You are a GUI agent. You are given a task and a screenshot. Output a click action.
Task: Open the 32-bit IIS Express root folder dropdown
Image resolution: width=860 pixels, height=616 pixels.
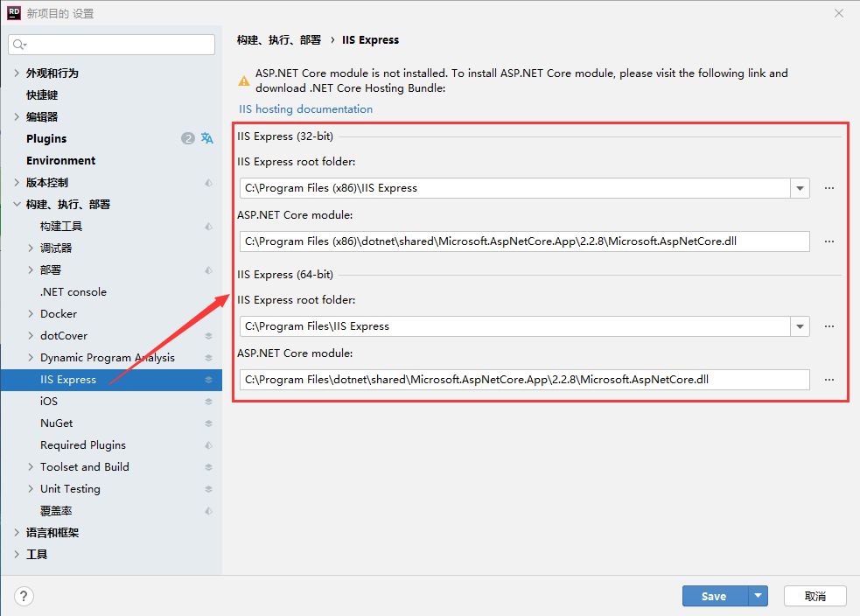pos(799,188)
